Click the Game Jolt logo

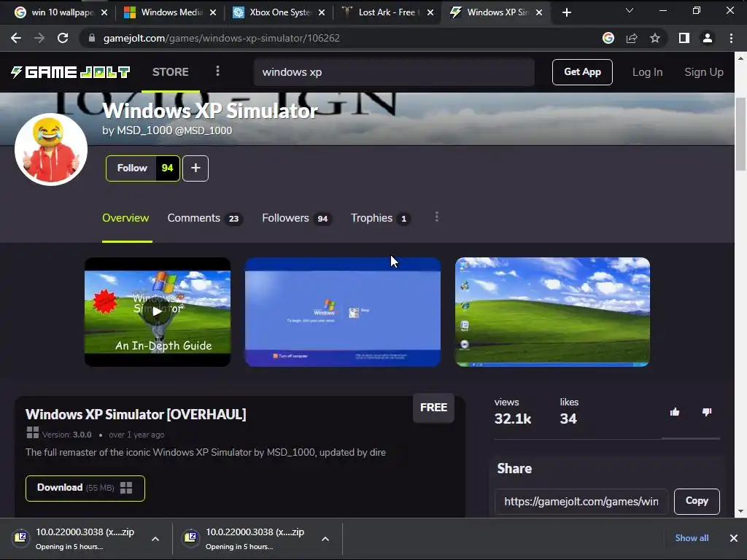point(71,72)
